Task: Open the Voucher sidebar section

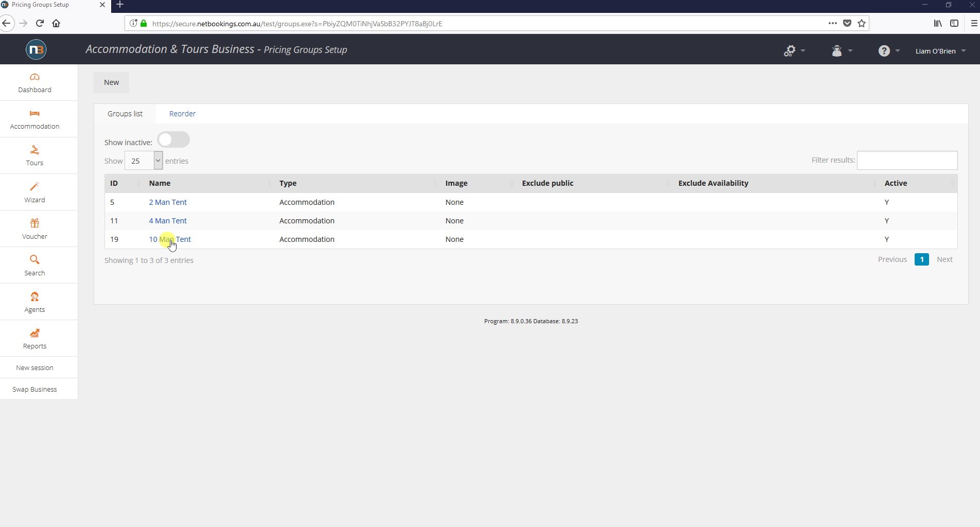Action: [34, 229]
